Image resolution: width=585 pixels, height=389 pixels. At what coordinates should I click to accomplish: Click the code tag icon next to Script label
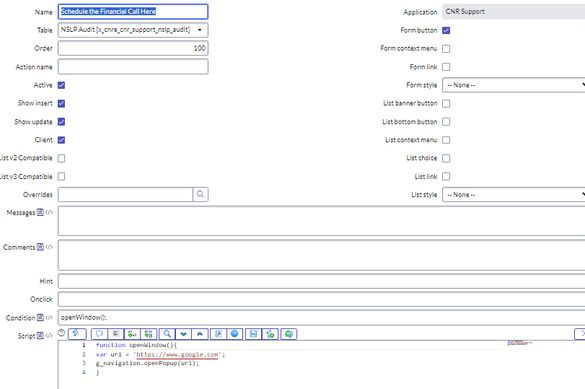[x=49, y=336]
